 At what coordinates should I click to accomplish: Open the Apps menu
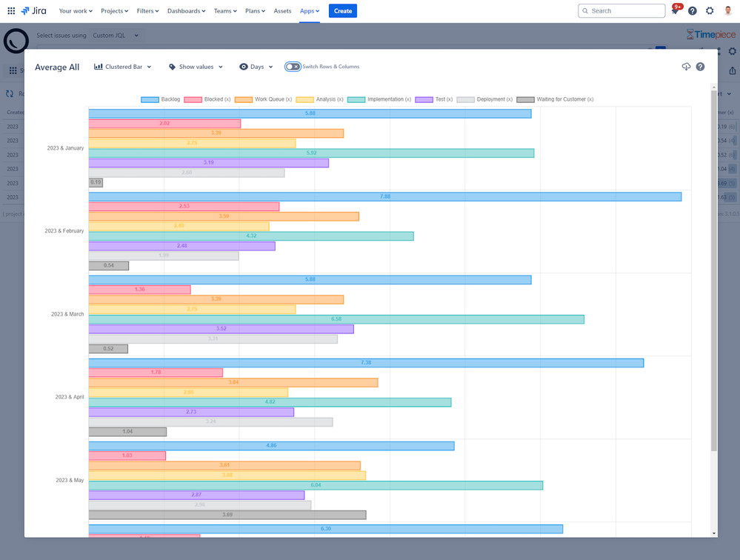(x=310, y=11)
